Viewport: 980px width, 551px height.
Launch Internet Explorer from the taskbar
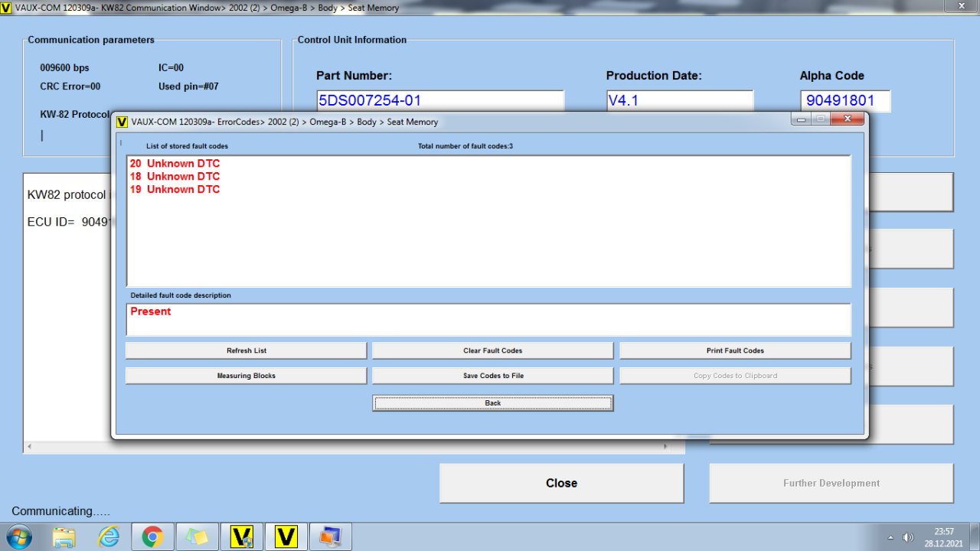click(x=109, y=537)
